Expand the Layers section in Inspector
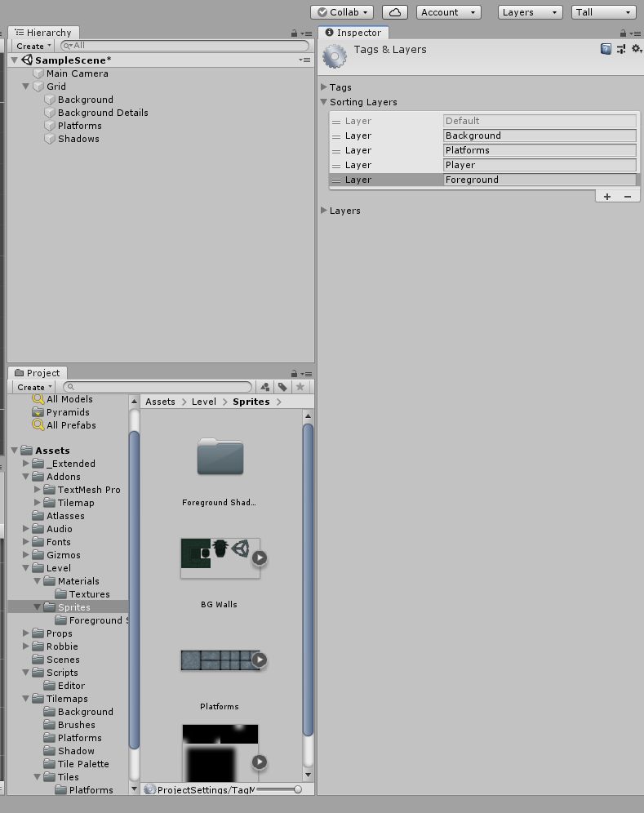This screenshot has height=813, width=644. [324, 211]
